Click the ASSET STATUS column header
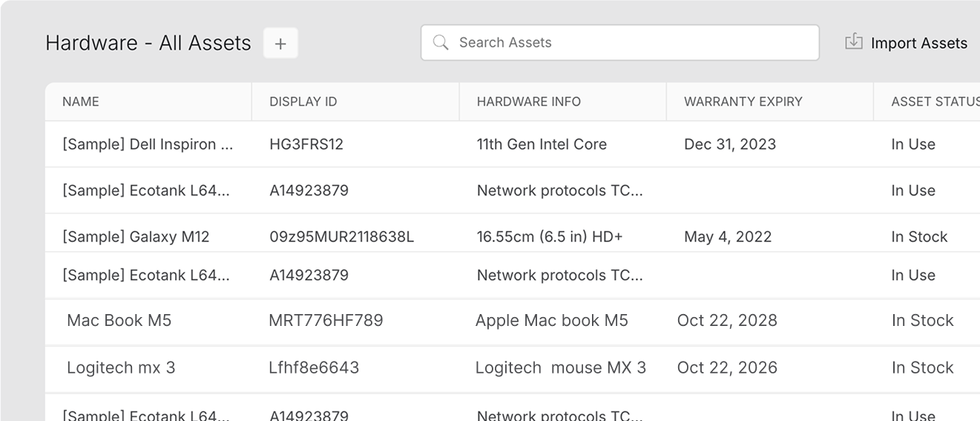The image size is (980, 421). (935, 102)
